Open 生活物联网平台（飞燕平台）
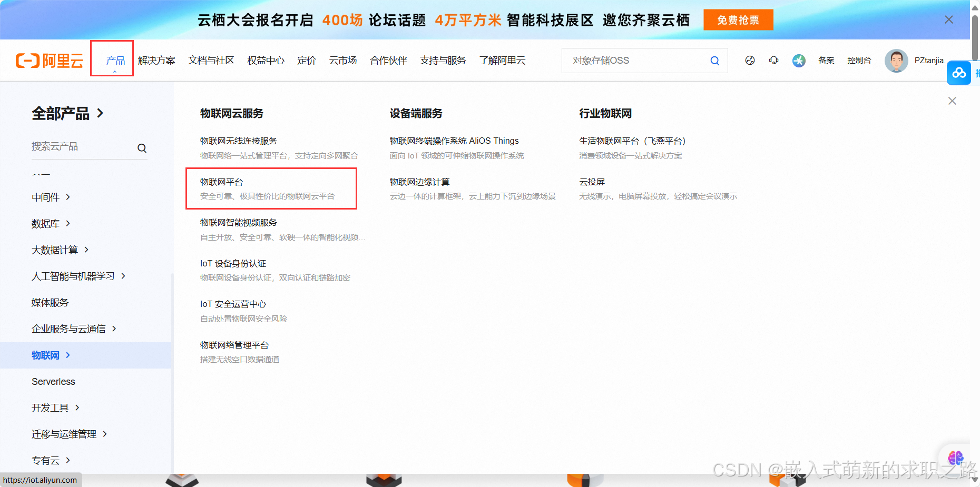Viewport: 980px width, 487px height. point(632,141)
